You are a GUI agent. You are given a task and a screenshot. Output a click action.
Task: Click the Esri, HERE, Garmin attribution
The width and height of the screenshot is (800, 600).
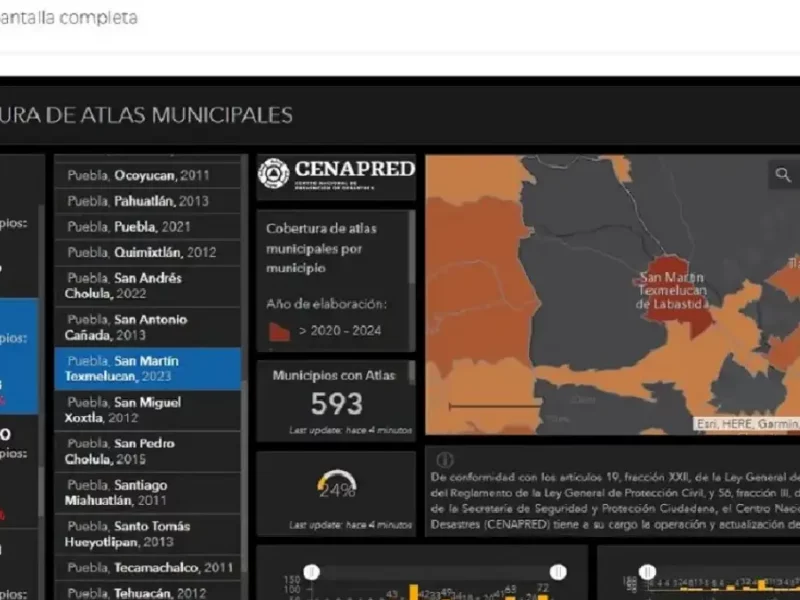pos(746,424)
